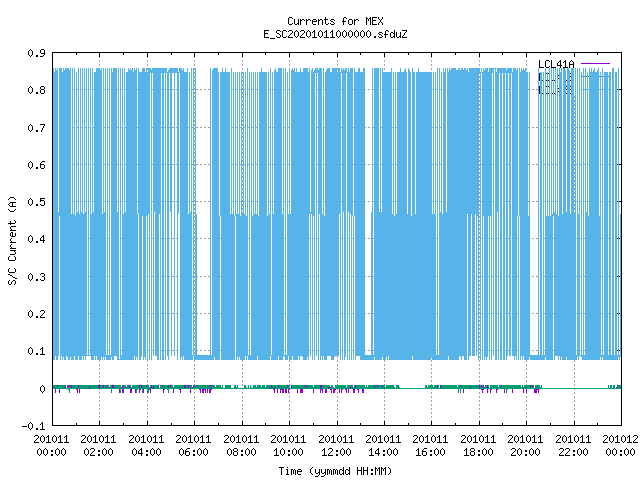
Task: Click the 14:00 time tick label
Action: coord(383,452)
